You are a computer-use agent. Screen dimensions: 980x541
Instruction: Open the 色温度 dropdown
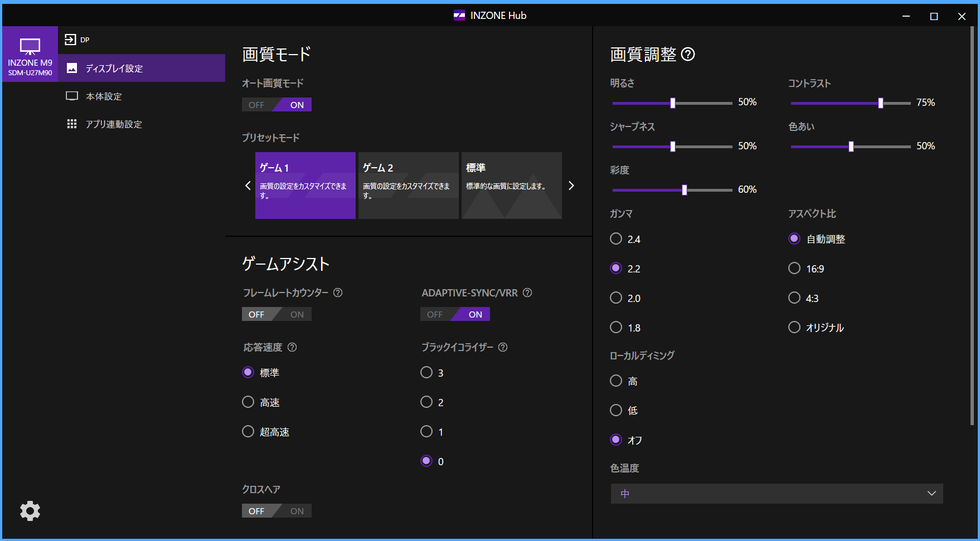pos(777,494)
